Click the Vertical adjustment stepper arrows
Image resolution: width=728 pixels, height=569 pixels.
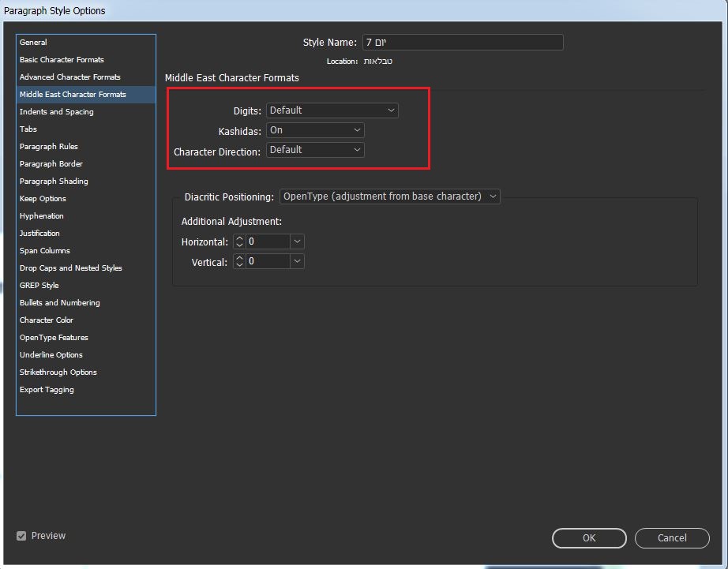[239, 261]
